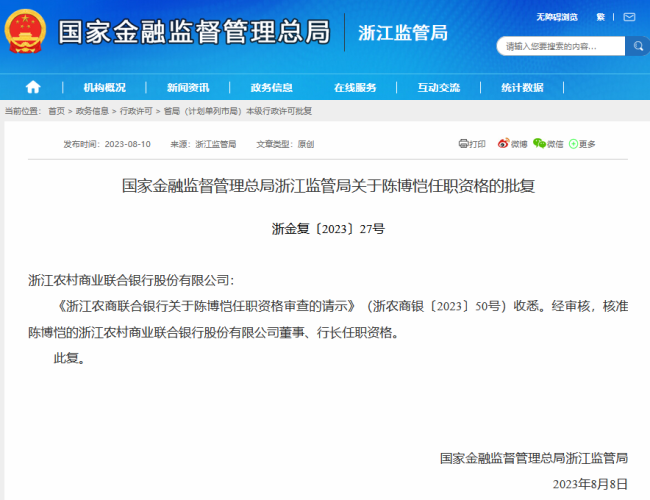Screen dimensions: 650x500
Task: Click the printer icon
Action: click(x=463, y=143)
